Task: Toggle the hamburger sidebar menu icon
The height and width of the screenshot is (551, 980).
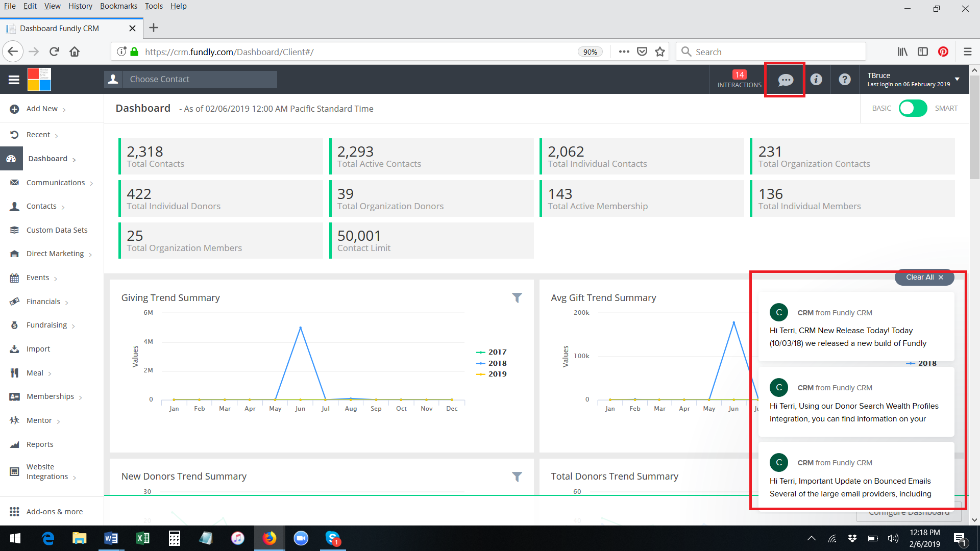Action: pos(14,80)
